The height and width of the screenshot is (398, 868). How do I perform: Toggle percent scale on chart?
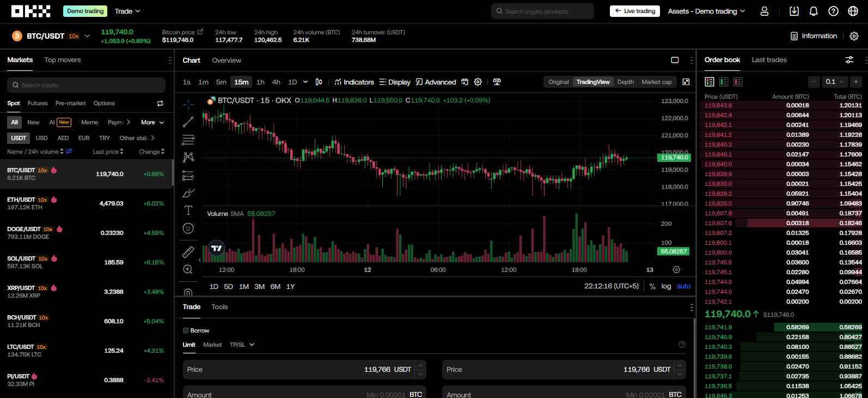click(x=652, y=286)
